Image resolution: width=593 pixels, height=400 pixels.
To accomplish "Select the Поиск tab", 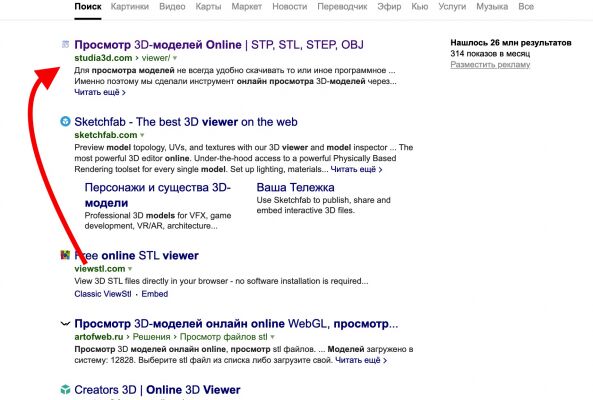I will pos(88,6).
